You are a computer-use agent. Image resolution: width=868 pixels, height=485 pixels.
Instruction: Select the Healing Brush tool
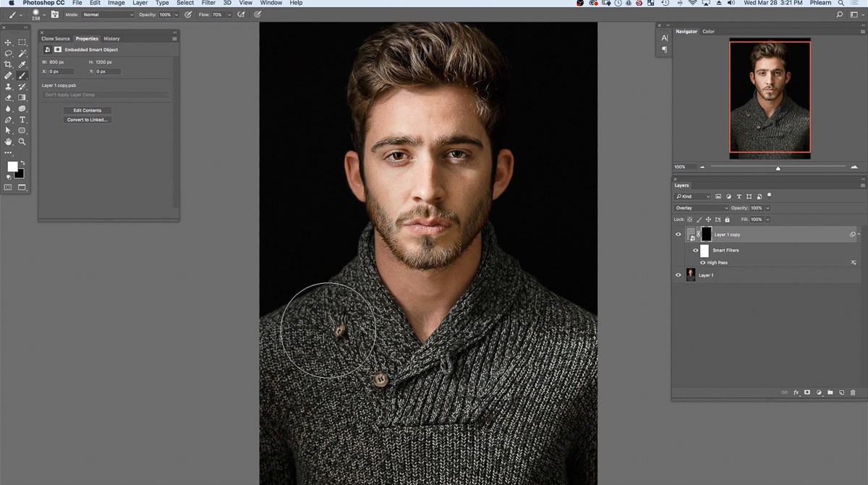point(9,75)
